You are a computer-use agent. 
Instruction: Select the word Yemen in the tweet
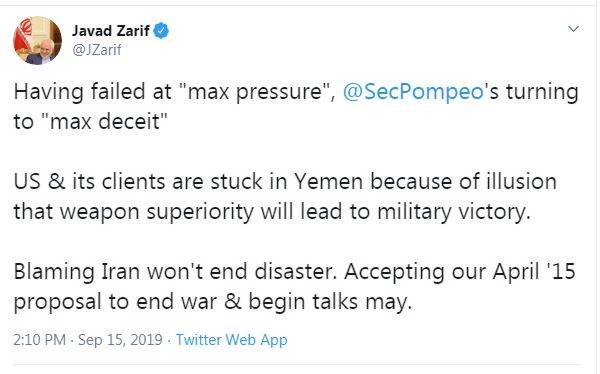[x=328, y=181]
